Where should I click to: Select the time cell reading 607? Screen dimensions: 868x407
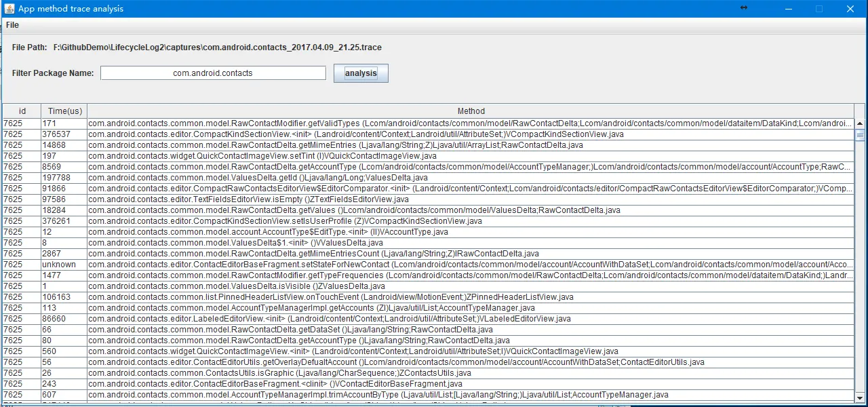tap(64, 395)
